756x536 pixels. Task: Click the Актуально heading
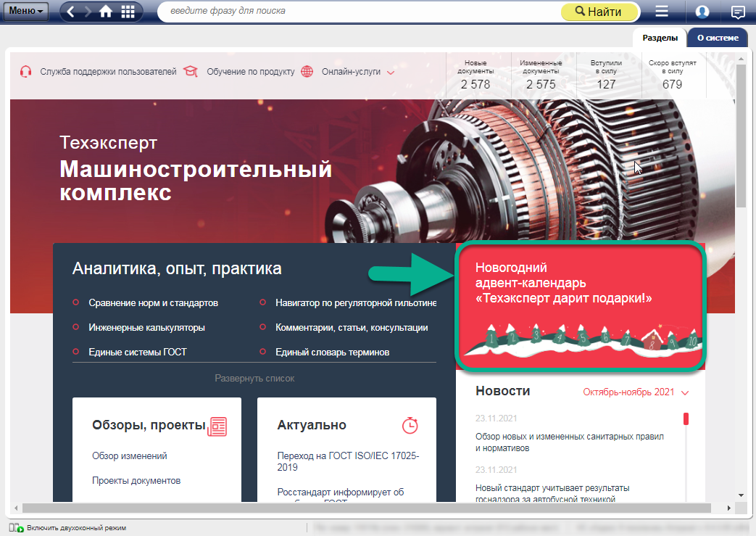click(312, 425)
